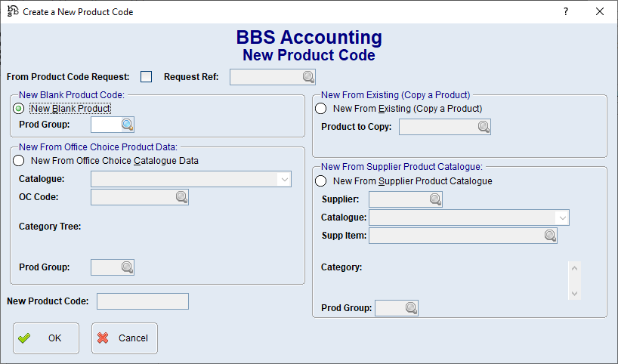
Task: Choose New From Existing (Copy a Product)
Action: click(321, 109)
